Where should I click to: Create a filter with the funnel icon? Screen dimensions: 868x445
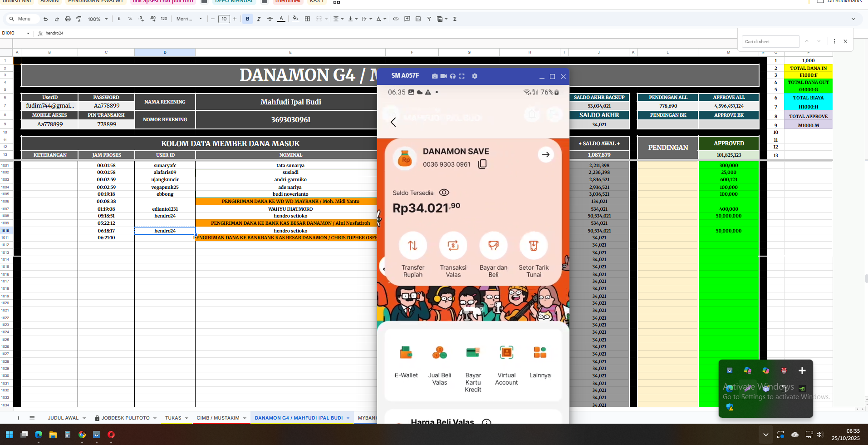coord(429,19)
